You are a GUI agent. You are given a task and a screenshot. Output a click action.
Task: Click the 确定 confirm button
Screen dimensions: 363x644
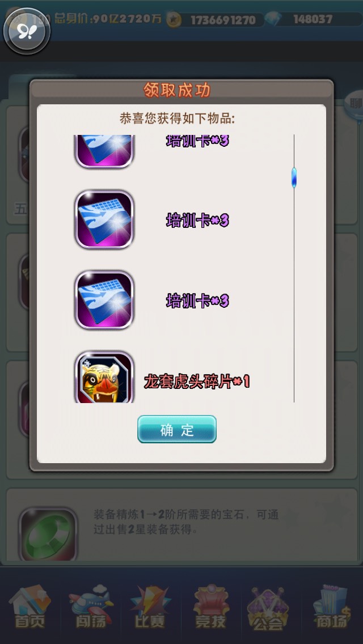point(177,429)
